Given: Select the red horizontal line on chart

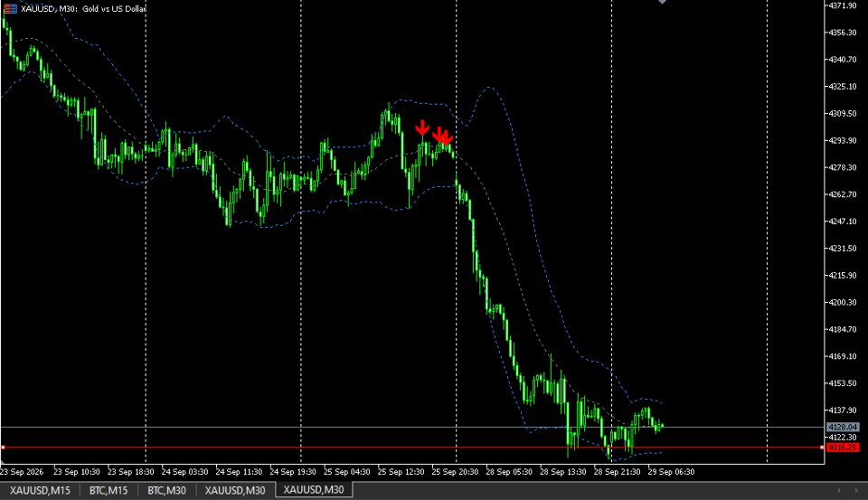Looking at the screenshot, I should [412, 448].
